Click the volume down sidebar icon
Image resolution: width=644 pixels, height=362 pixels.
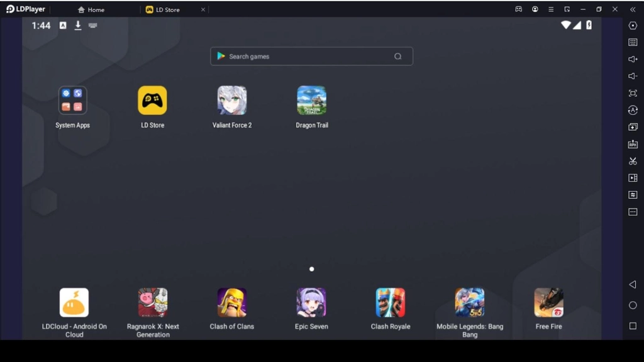tap(633, 76)
